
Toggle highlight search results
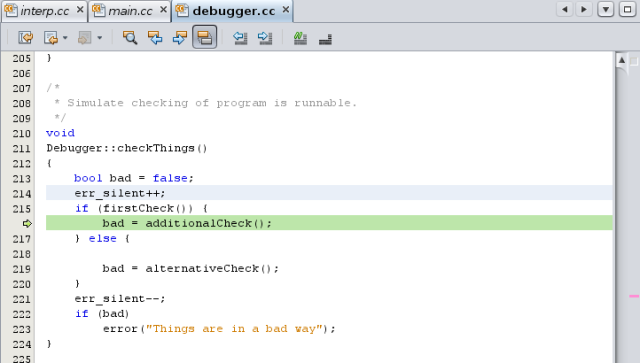point(204,38)
